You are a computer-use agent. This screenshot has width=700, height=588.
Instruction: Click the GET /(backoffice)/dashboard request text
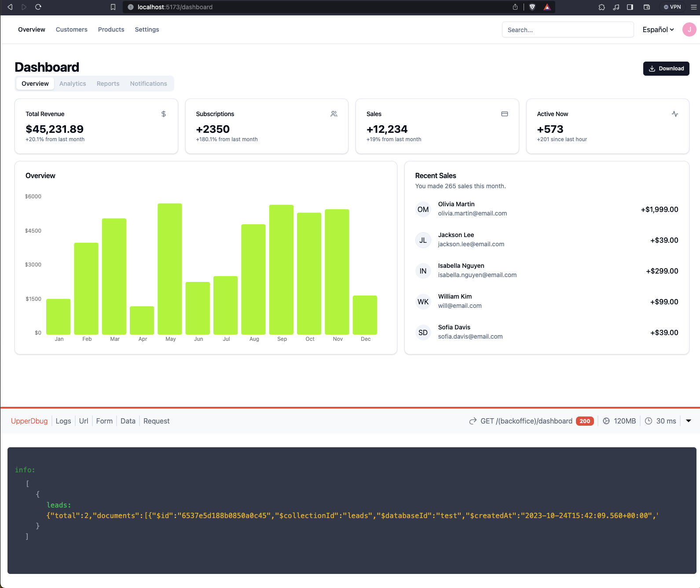(x=526, y=421)
